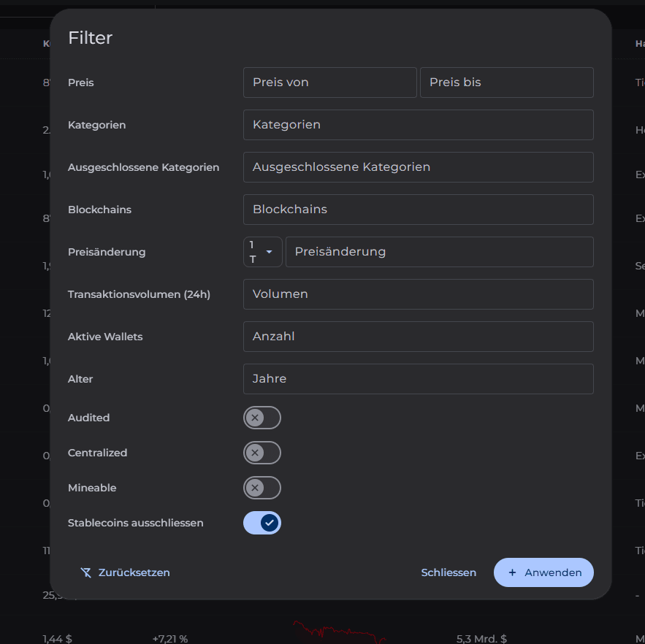Click the Alter Jahre input field
The height and width of the screenshot is (644, 645).
tap(418, 379)
